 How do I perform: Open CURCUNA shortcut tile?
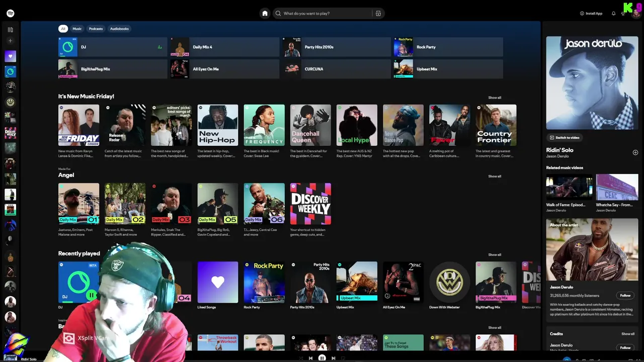pos(337,69)
